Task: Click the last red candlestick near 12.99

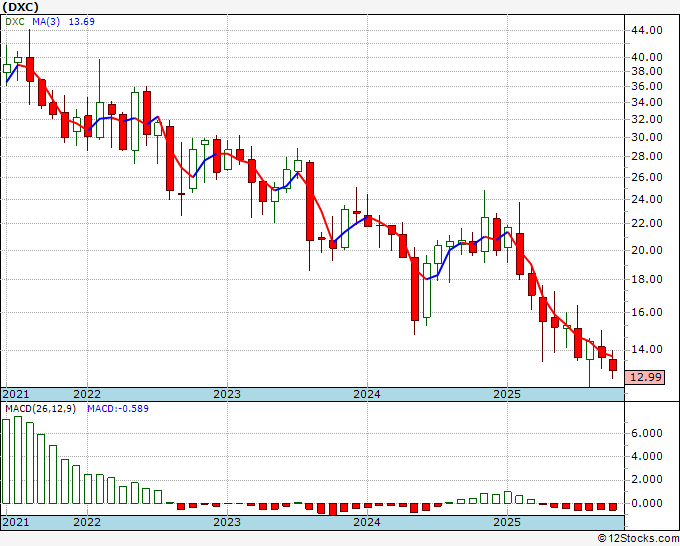Action: (x=613, y=365)
